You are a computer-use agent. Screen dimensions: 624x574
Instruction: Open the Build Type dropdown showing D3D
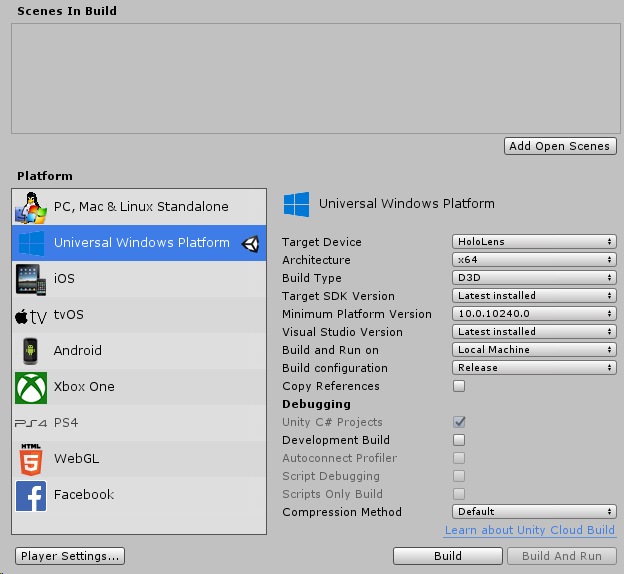tap(534, 277)
